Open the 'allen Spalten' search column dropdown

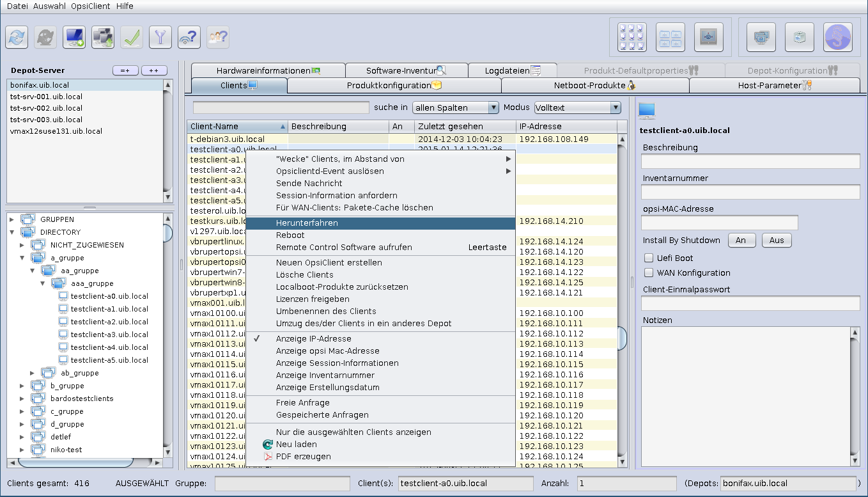pyautogui.click(x=456, y=107)
